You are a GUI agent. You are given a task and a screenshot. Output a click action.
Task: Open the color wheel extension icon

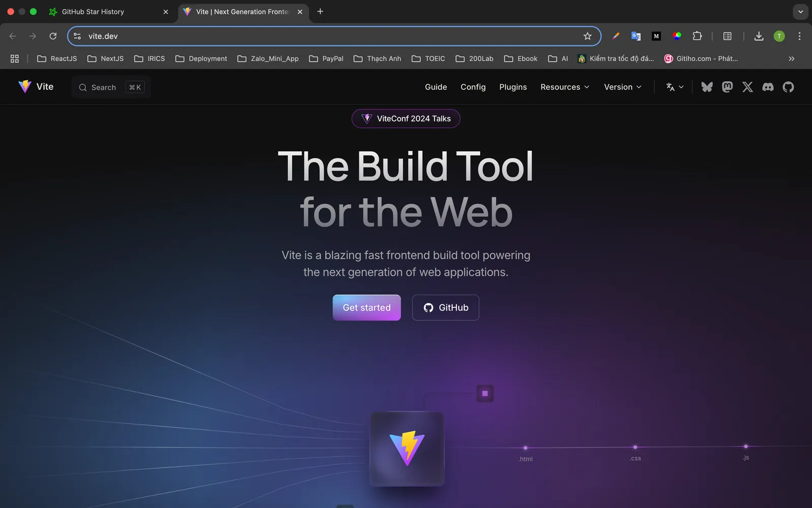[x=677, y=36]
